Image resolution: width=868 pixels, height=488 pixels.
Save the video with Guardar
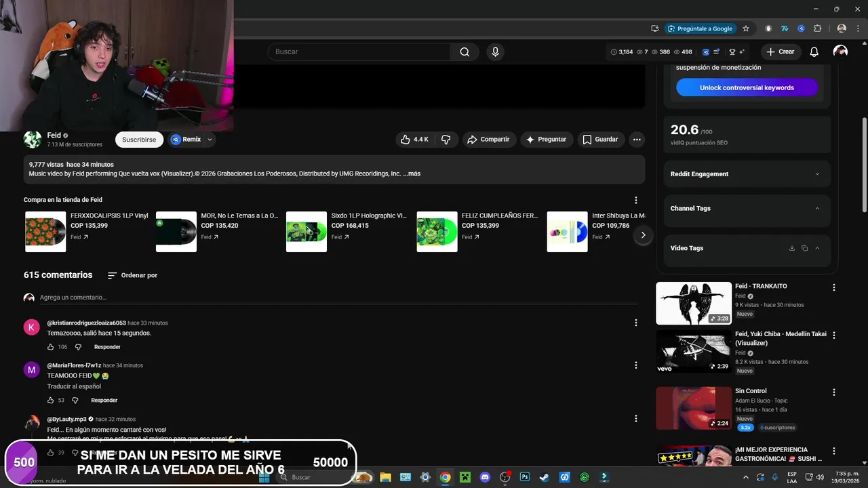pos(601,139)
